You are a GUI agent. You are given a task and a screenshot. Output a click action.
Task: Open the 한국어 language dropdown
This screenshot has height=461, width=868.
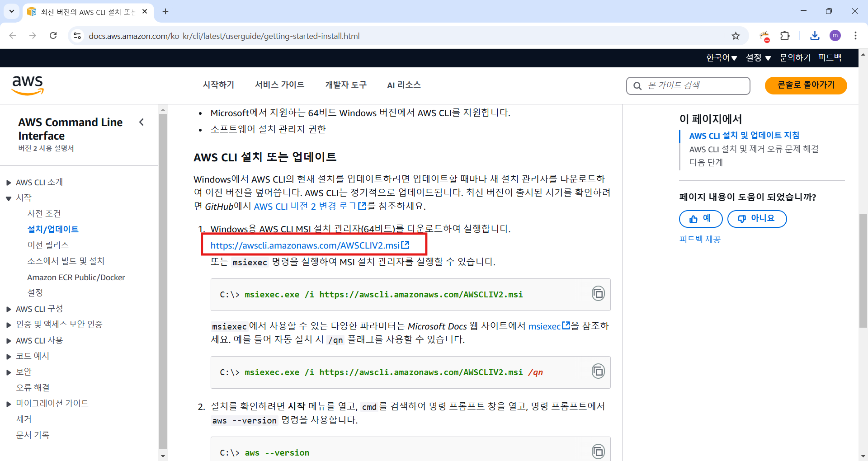tap(722, 58)
